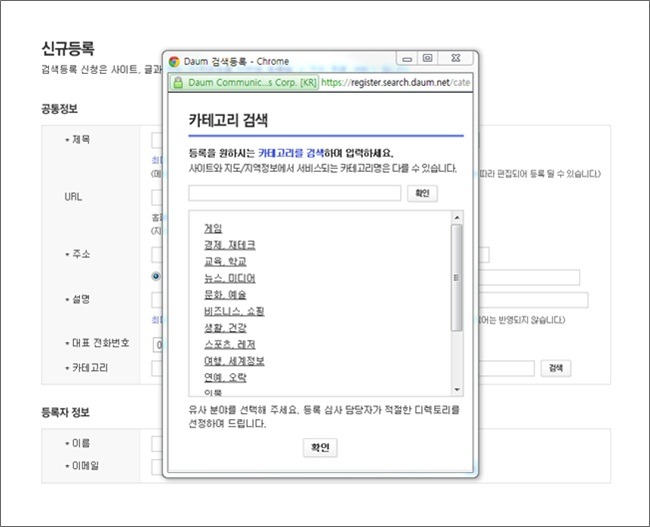Click the bottom 확인 confirm button

coord(320,447)
